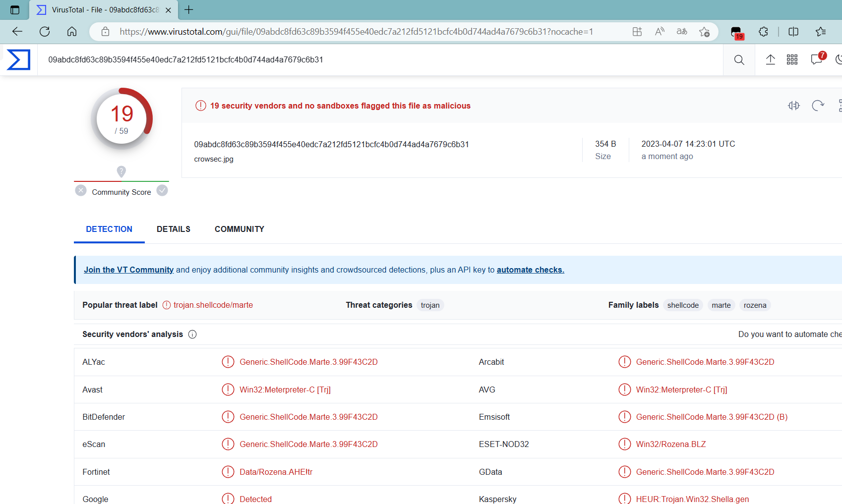Select the VirusTotal search icon

(739, 59)
